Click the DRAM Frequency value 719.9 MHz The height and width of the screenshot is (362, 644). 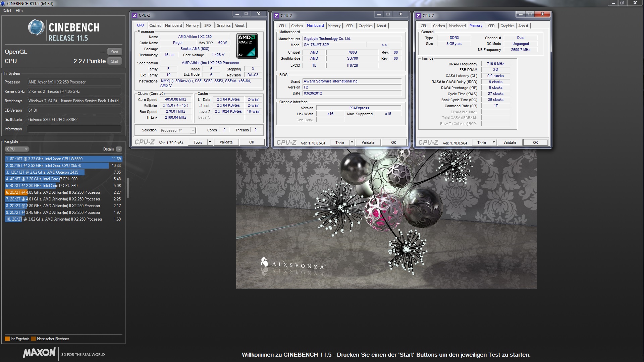point(495,64)
